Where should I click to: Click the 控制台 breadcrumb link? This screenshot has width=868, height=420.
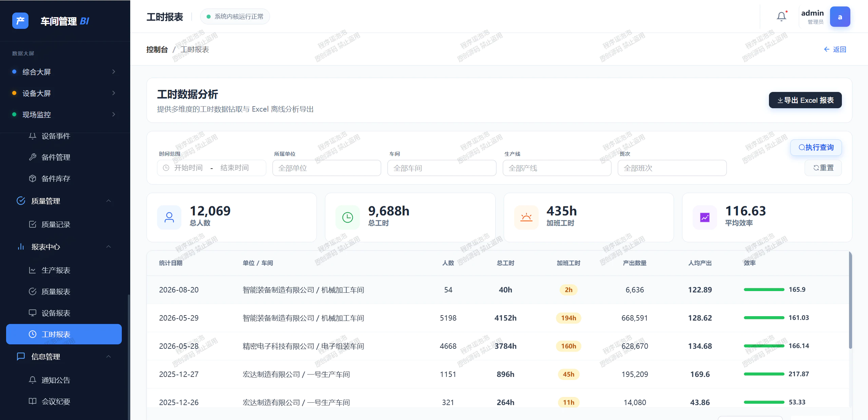[157, 50]
